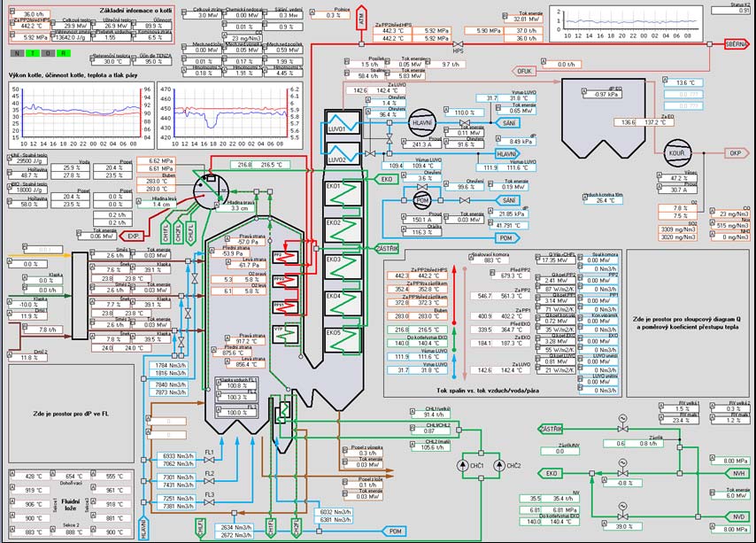
Task: Click the motorized valve on ZÁSTŘIK line
Action: (x=622, y=425)
